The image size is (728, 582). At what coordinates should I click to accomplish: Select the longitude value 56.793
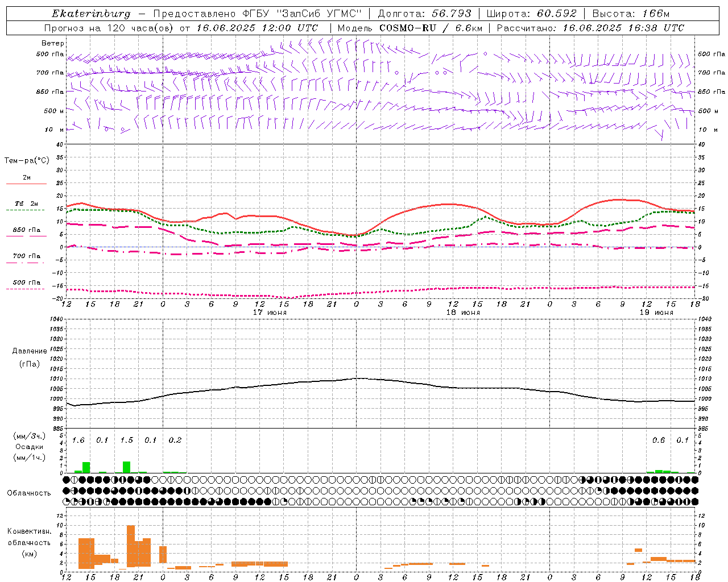451,14
